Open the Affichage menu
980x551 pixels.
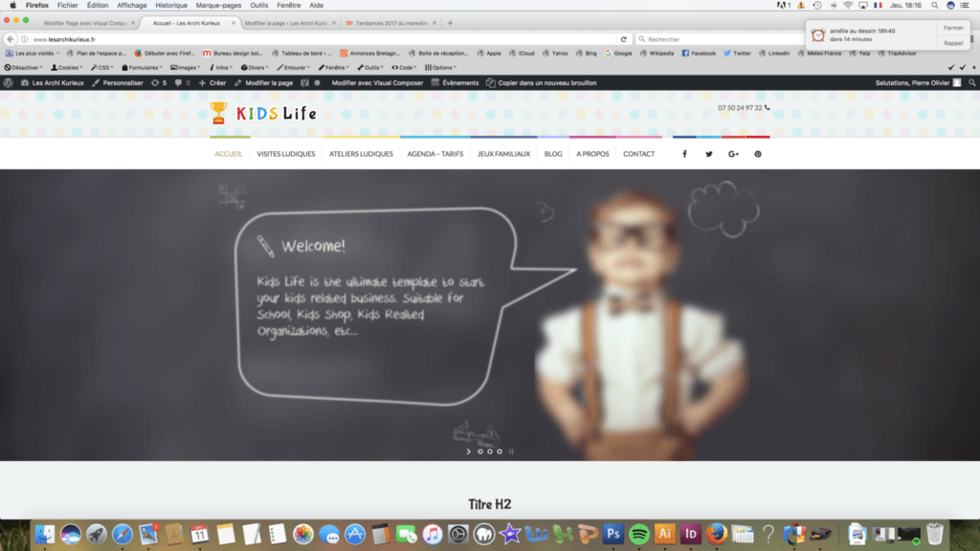tap(131, 5)
